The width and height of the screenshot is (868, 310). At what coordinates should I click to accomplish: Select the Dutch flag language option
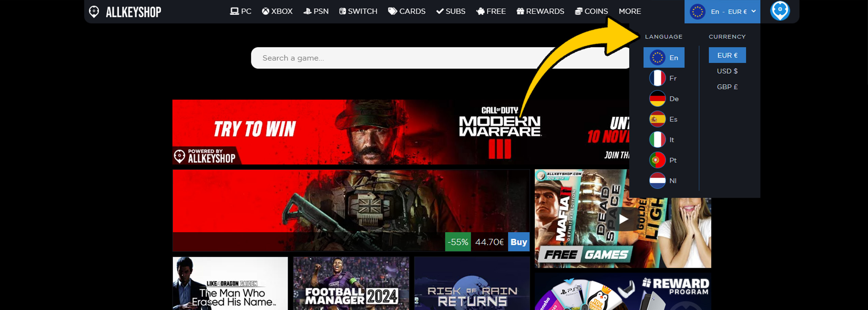pos(663,180)
